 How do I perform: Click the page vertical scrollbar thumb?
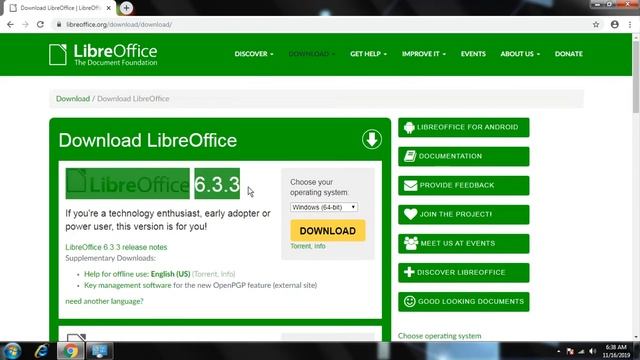pos(636,76)
